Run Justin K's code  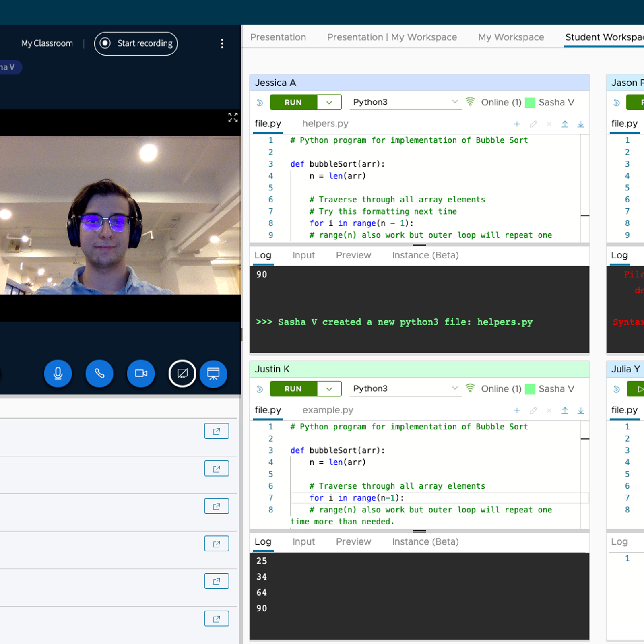pyautogui.click(x=293, y=389)
